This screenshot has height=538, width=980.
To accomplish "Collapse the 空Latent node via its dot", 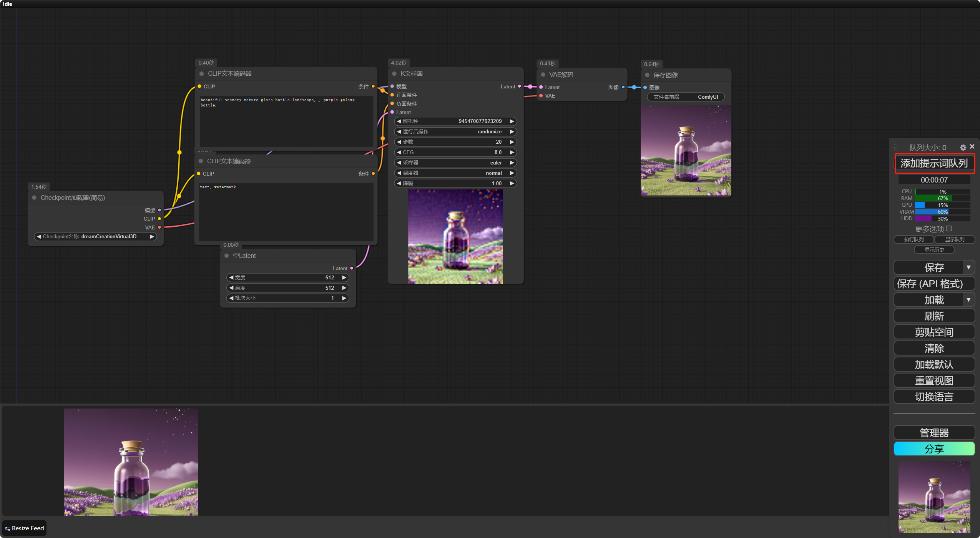I will [x=226, y=256].
